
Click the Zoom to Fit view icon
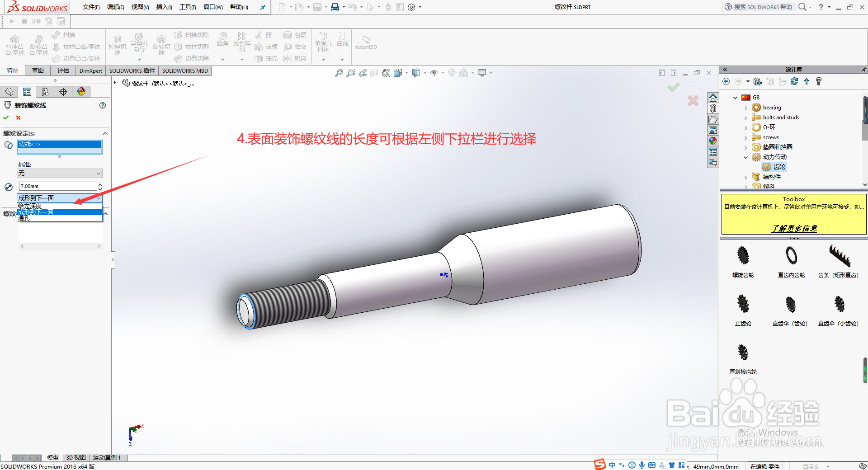point(339,73)
